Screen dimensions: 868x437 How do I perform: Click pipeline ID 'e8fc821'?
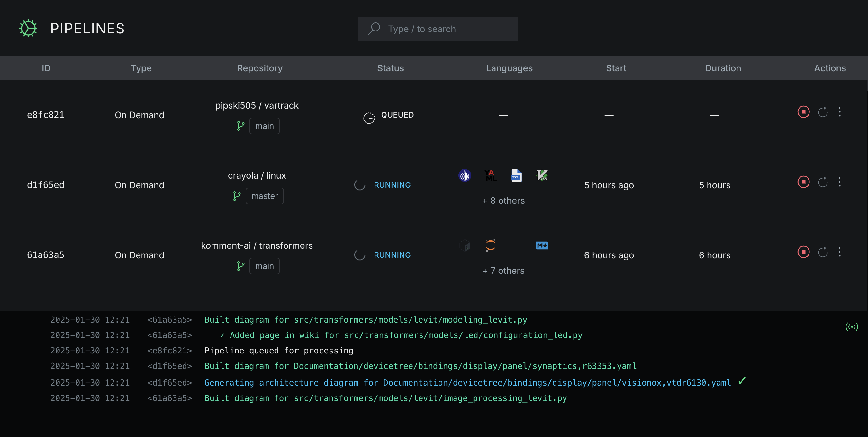[45, 115]
